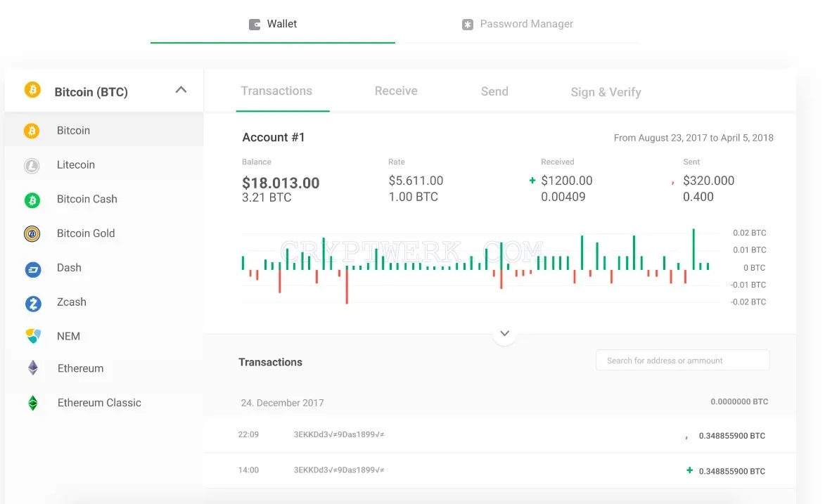Click the 0 BTC chart axis label
The image size is (825, 504).
pyautogui.click(x=754, y=268)
